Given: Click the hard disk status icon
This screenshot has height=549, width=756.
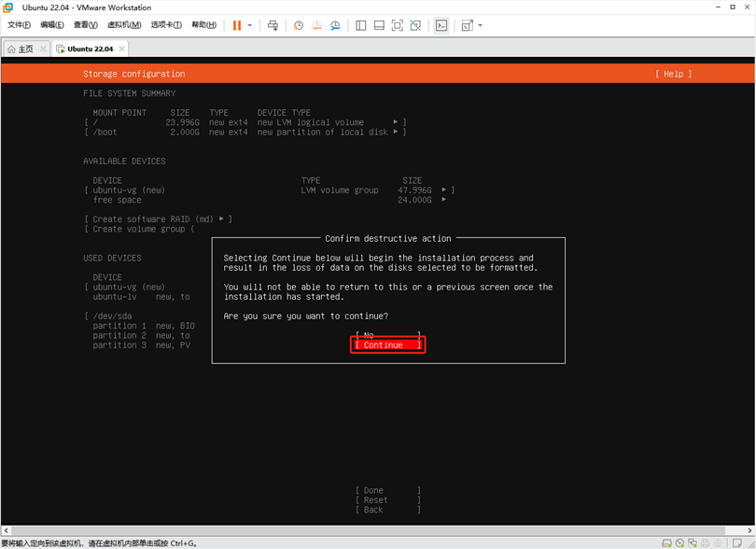Looking at the screenshot, I should 666,543.
